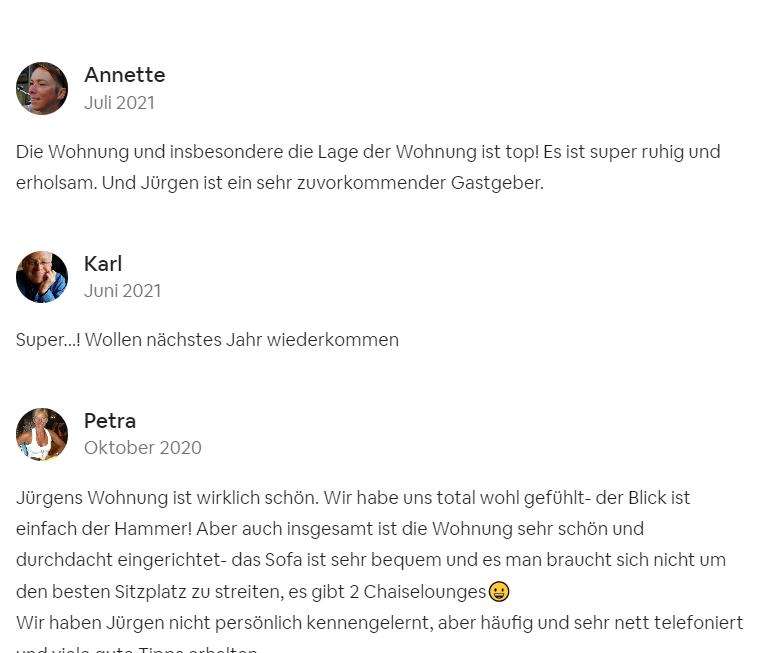Select Petra's avatar image
The image size is (762, 653).
click(x=42, y=434)
